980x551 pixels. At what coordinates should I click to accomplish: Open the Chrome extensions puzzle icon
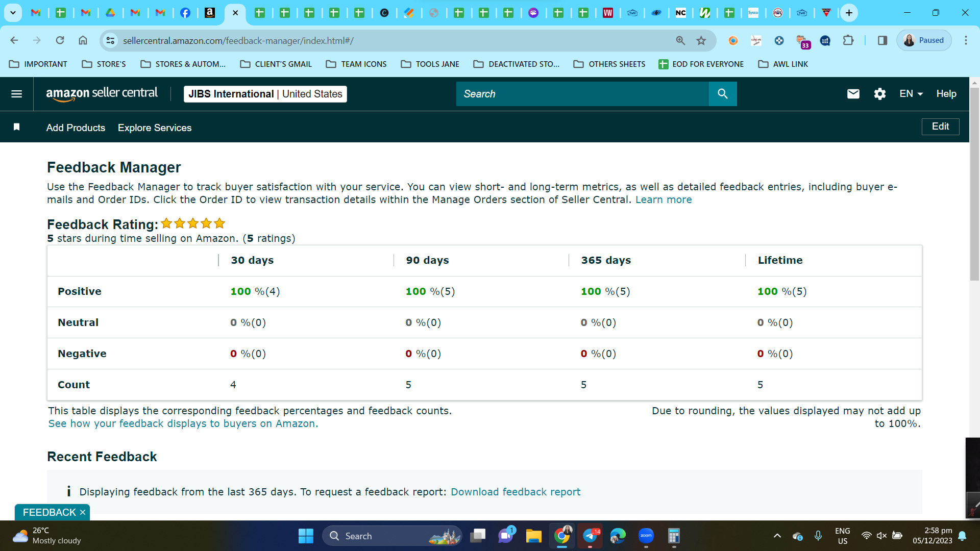pos(848,40)
